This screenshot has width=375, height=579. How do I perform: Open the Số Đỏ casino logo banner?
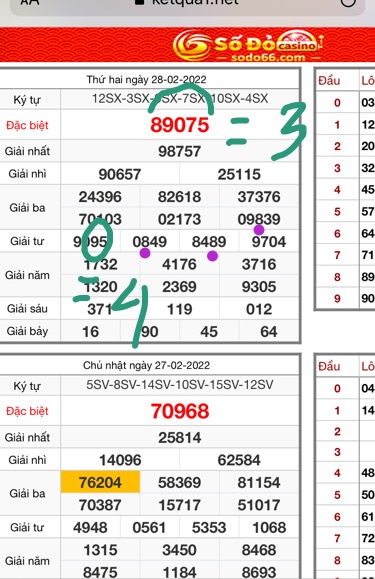(x=247, y=46)
